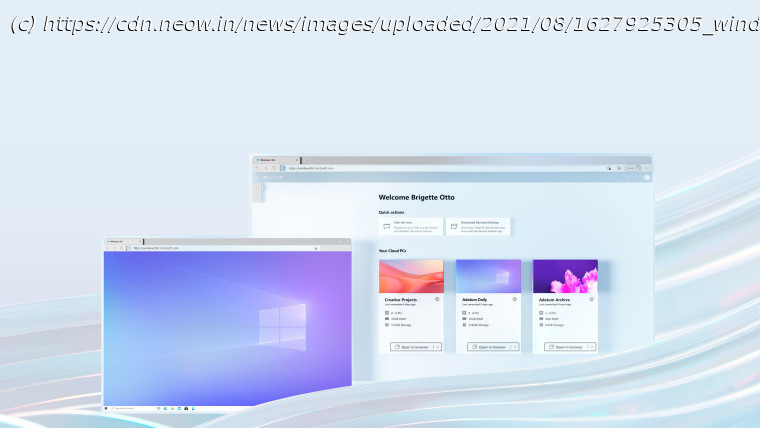Click the refresh icon in large browser window

tap(274, 168)
